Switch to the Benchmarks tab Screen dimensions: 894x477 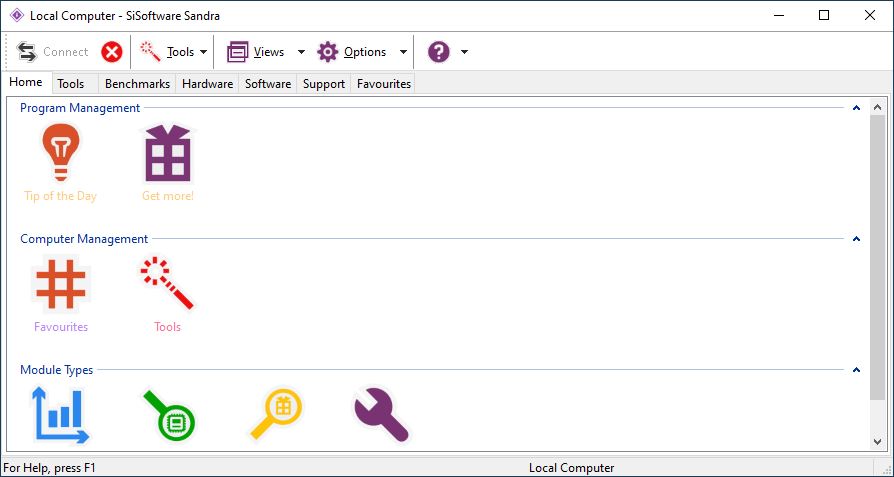click(x=137, y=84)
